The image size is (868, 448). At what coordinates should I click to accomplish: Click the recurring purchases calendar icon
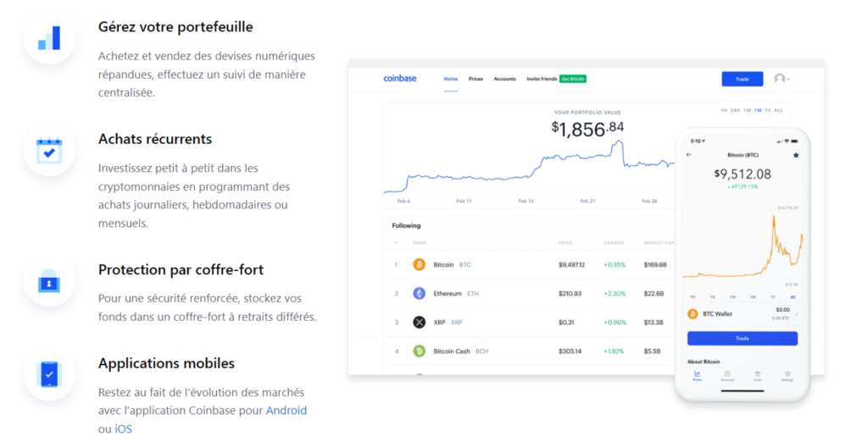(49, 150)
